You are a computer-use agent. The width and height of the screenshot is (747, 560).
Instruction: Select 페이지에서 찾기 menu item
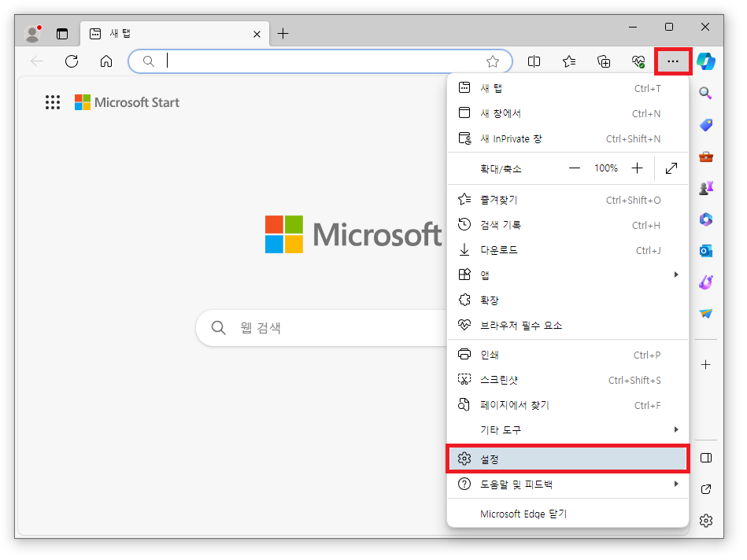pyautogui.click(x=568, y=405)
